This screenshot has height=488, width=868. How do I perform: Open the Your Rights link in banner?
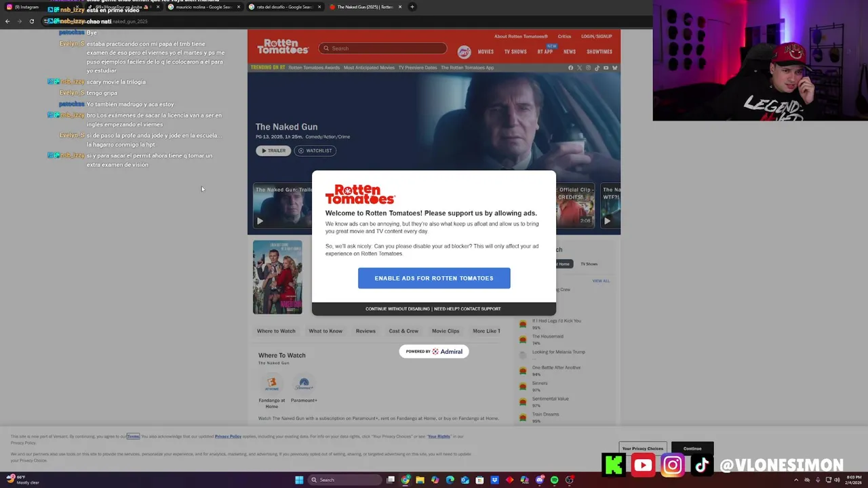439,436
